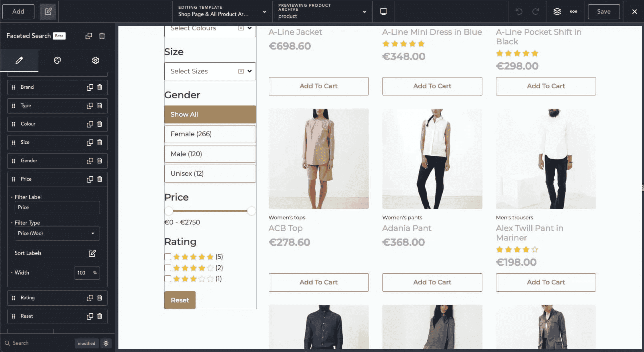Grab the maximum price slider handle

pos(251,211)
